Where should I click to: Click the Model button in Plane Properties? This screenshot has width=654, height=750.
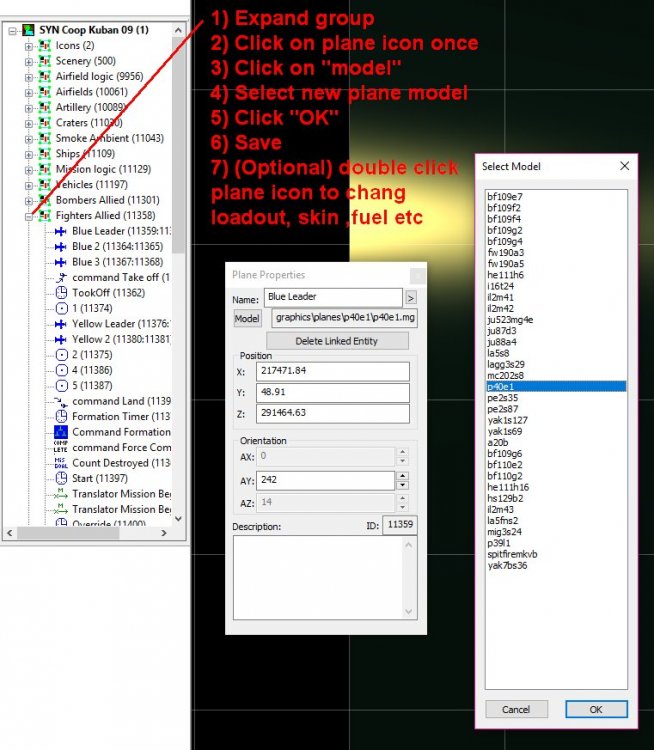coord(247,318)
